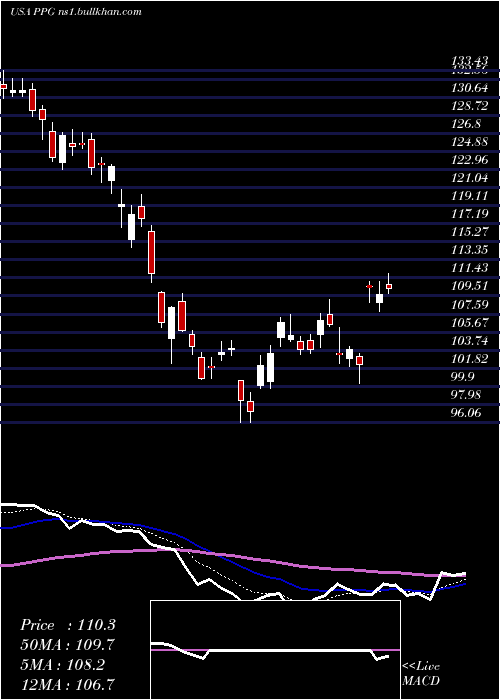Viewport: 500px width, 700px height.
Task: Select the 124.88 price axis label
Action: 469,142
